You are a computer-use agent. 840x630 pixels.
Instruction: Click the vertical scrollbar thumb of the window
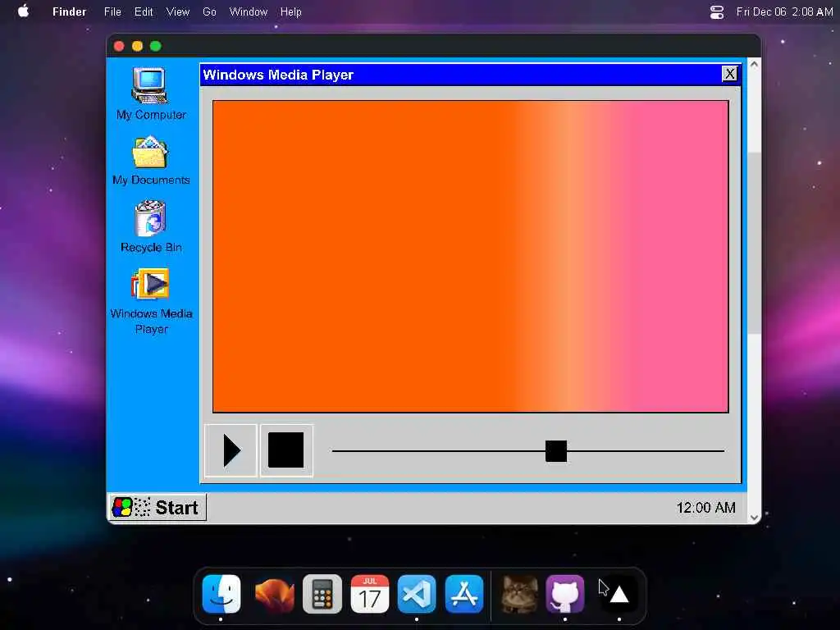754,243
